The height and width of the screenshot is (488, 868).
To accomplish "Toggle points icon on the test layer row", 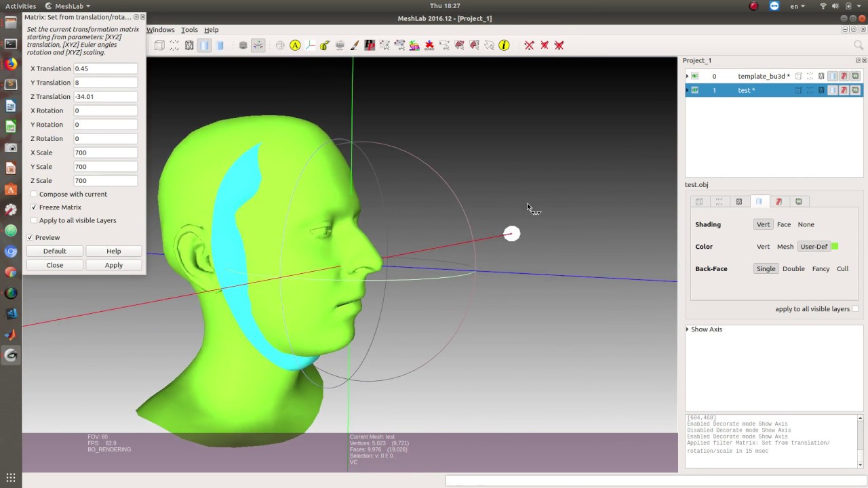I will 810,90.
